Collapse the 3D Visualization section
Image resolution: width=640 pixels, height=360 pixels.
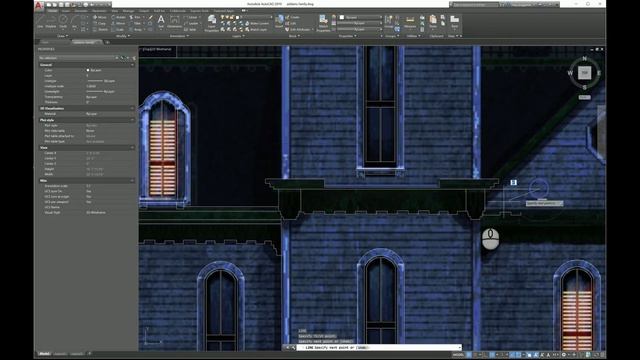132,109
